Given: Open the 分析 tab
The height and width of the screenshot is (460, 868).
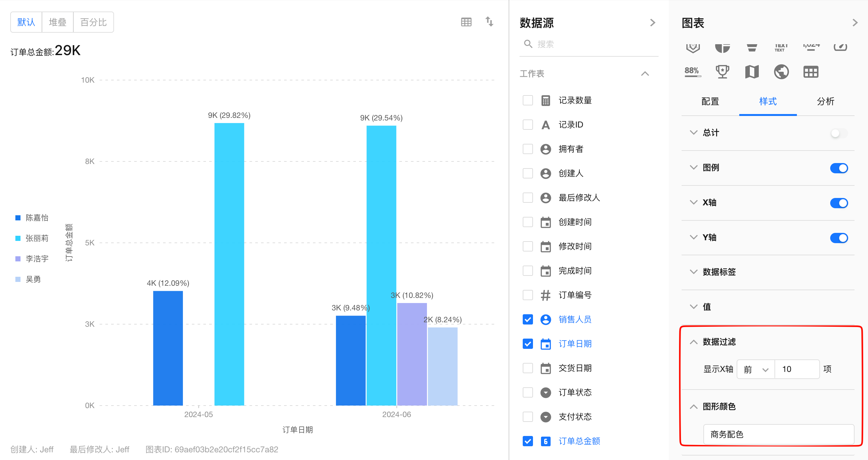Looking at the screenshot, I should pos(825,102).
